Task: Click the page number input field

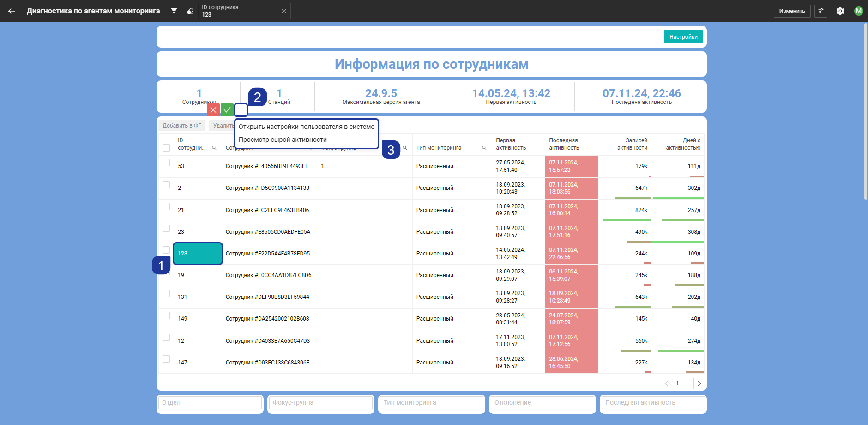Action: pyautogui.click(x=683, y=383)
